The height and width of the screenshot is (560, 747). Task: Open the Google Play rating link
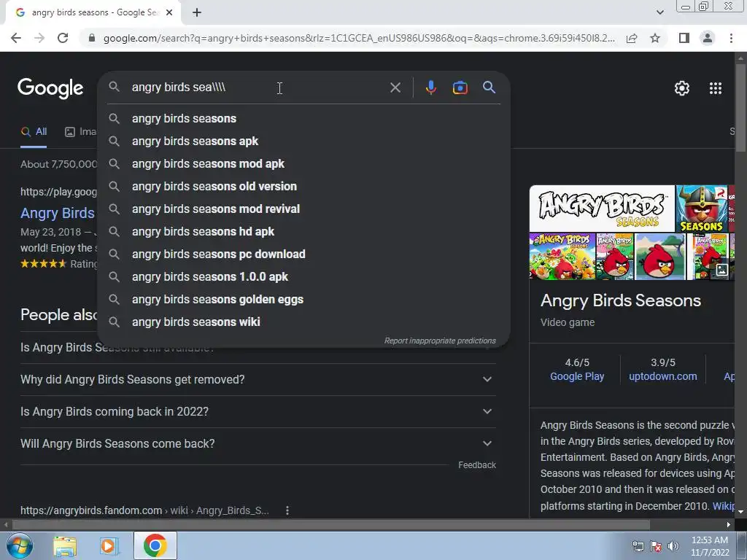click(x=577, y=376)
